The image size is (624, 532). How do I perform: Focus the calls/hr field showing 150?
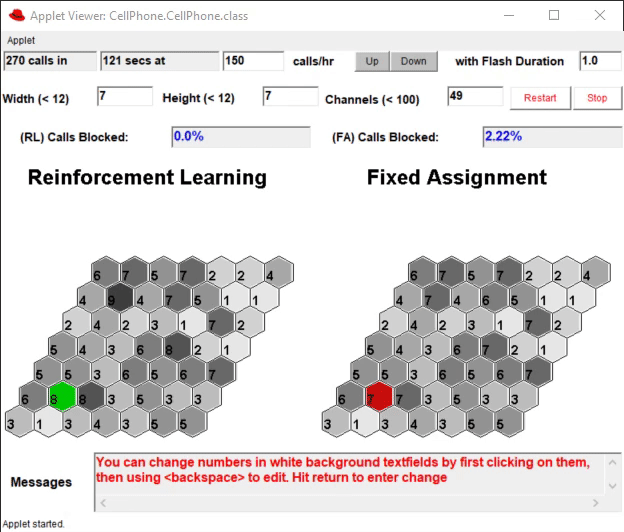pos(253,61)
